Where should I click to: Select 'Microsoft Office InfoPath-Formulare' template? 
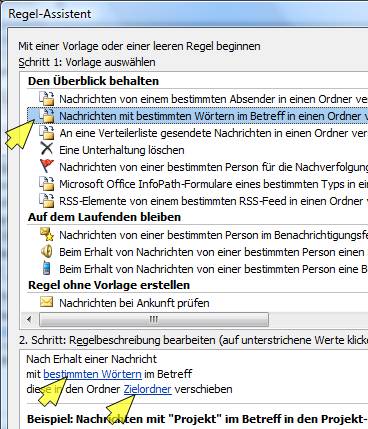tap(214, 184)
